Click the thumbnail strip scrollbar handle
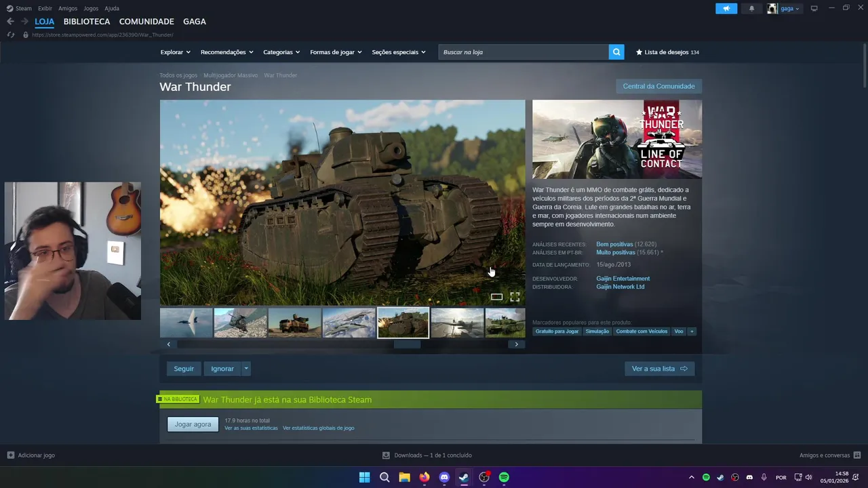868x488 pixels. pyautogui.click(x=408, y=344)
